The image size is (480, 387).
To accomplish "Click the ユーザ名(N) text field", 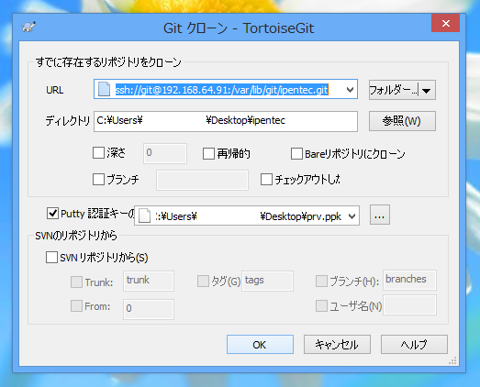I will (410, 305).
